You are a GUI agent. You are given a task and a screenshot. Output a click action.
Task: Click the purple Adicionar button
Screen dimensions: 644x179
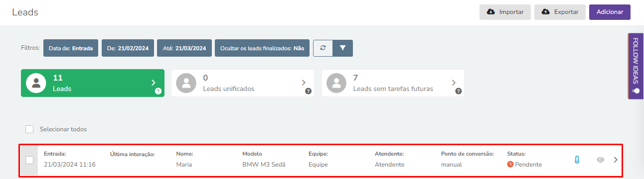(610, 12)
